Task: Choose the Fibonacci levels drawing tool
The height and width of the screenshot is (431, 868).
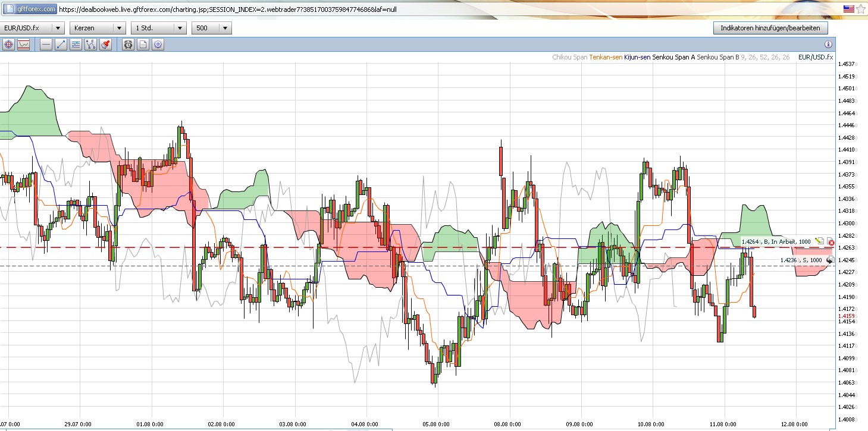Action: (76, 45)
